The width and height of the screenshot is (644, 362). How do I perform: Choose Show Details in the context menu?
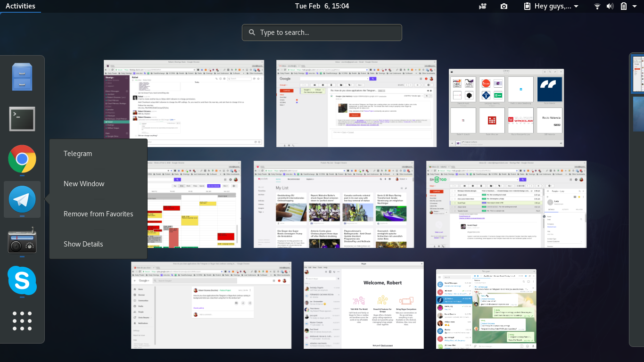(83, 244)
